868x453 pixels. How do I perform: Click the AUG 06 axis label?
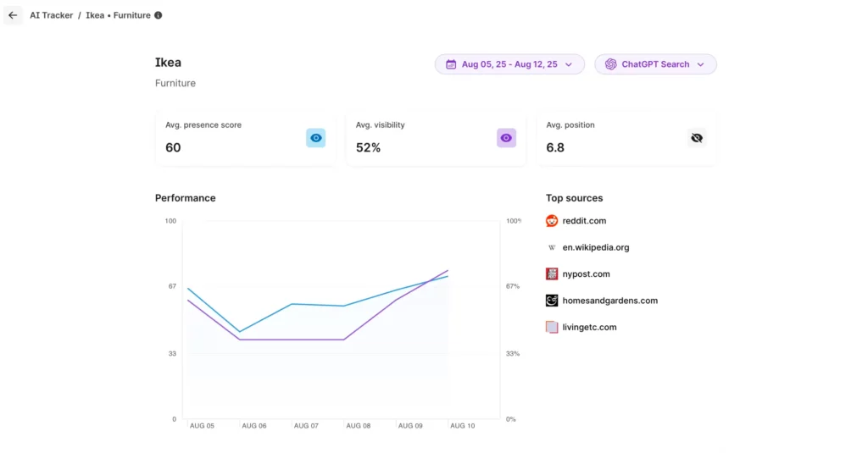254,426
